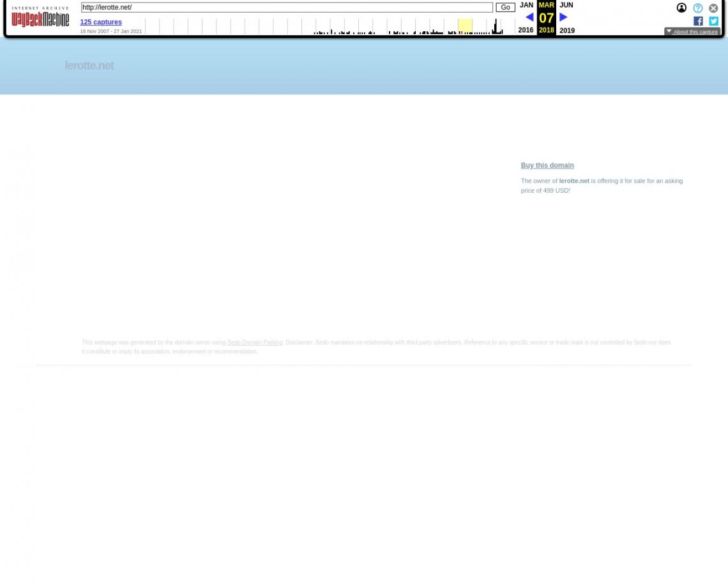Screen dimensions: 728x582
Task: Select year 2016 in the capture navigator
Action: 526,30
